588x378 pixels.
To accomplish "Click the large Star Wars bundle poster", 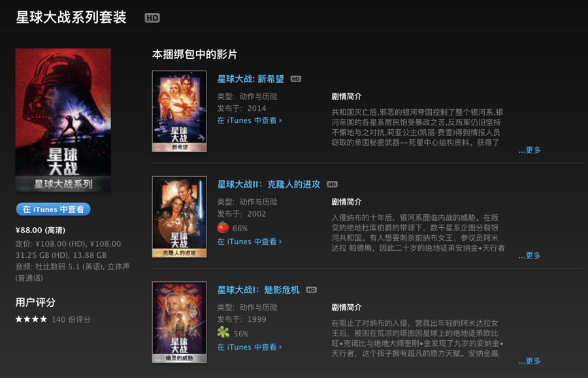I will [x=63, y=120].
